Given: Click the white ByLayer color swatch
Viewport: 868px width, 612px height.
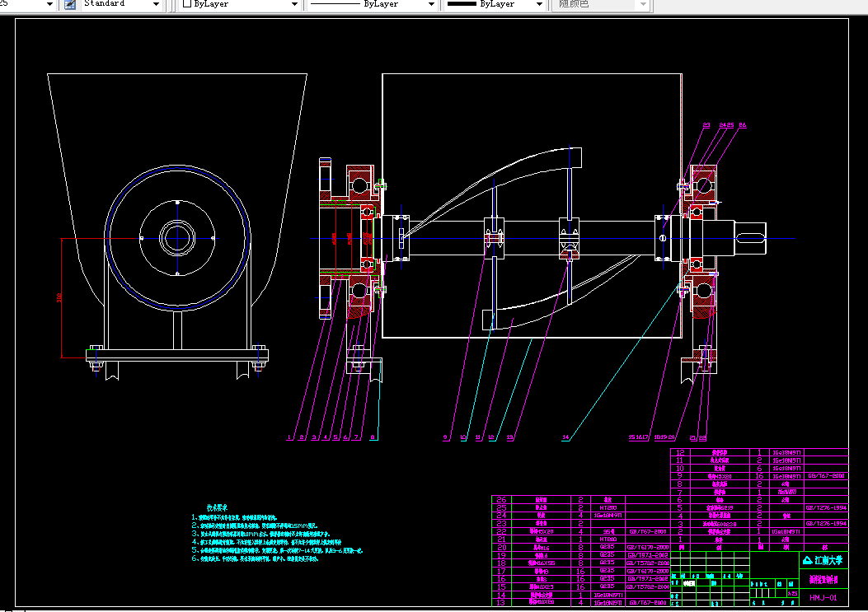Looking at the screenshot, I should click(x=187, y=4).
